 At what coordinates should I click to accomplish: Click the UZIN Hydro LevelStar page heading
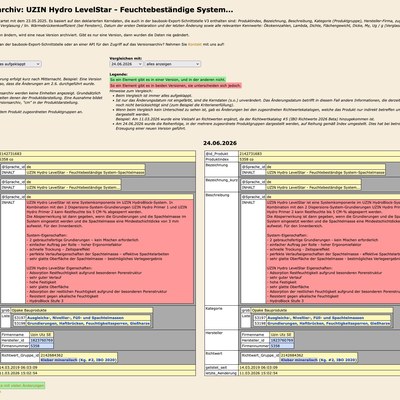tap(117, 10)
